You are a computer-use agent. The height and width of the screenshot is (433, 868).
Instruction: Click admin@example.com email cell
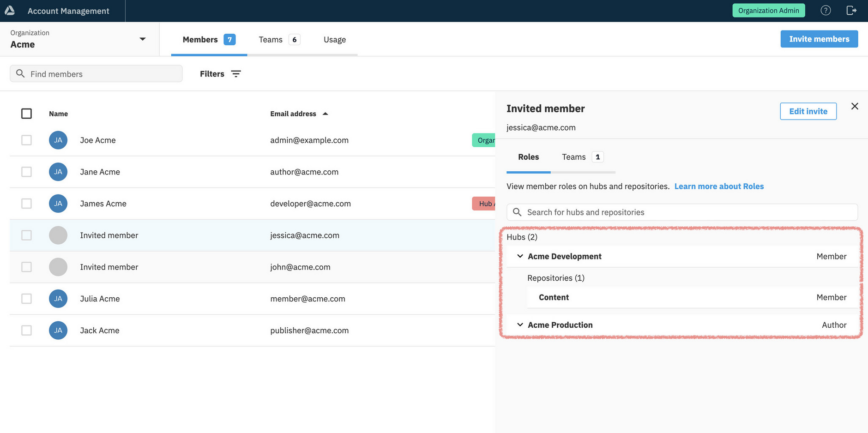pyautogui.click(x=309, y=140)
